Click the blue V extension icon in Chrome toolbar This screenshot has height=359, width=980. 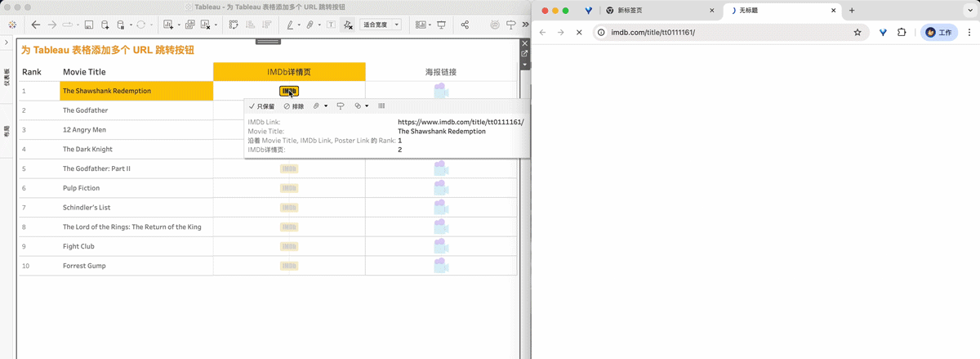[884, 33]
